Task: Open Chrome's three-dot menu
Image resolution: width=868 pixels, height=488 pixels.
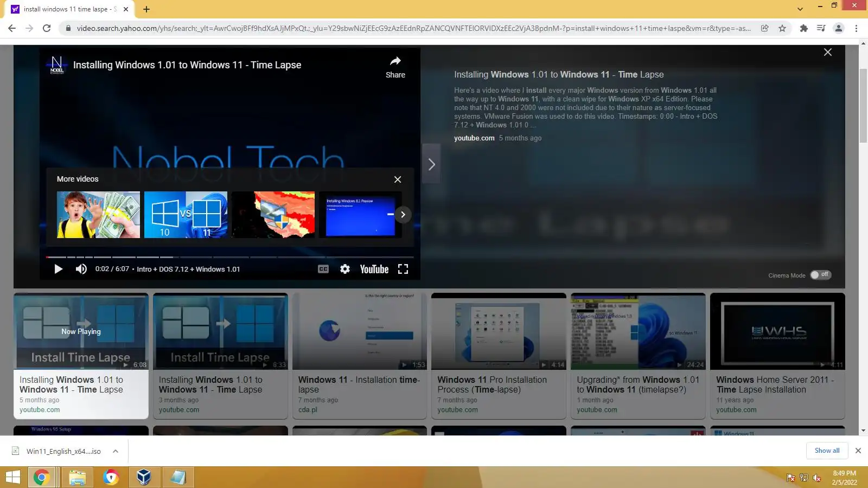Action: 857,28
